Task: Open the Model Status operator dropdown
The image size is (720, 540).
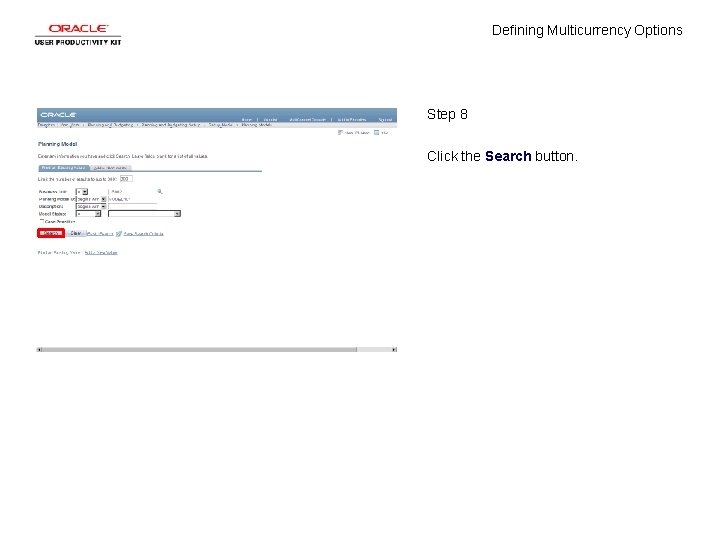Action: 88,214
